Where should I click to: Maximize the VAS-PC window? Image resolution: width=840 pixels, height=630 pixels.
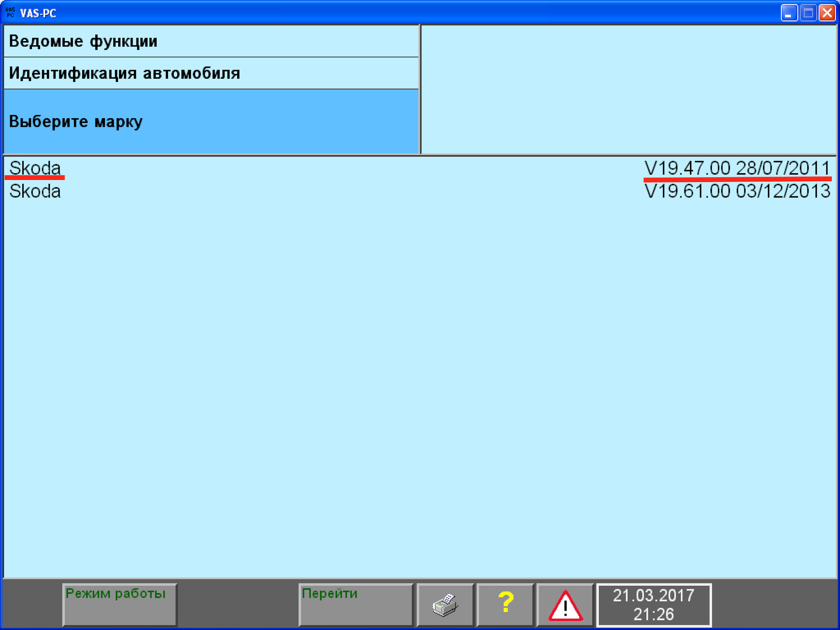(x=808, y=13)
